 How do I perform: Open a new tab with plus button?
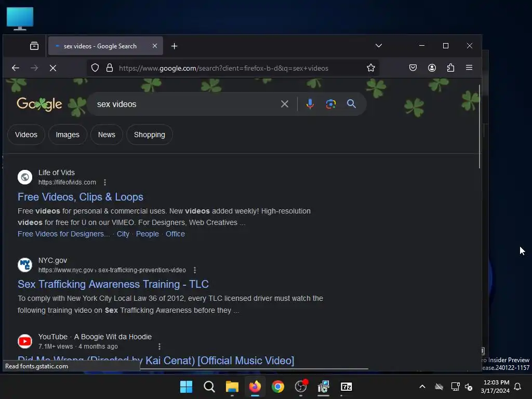point(174,46)
